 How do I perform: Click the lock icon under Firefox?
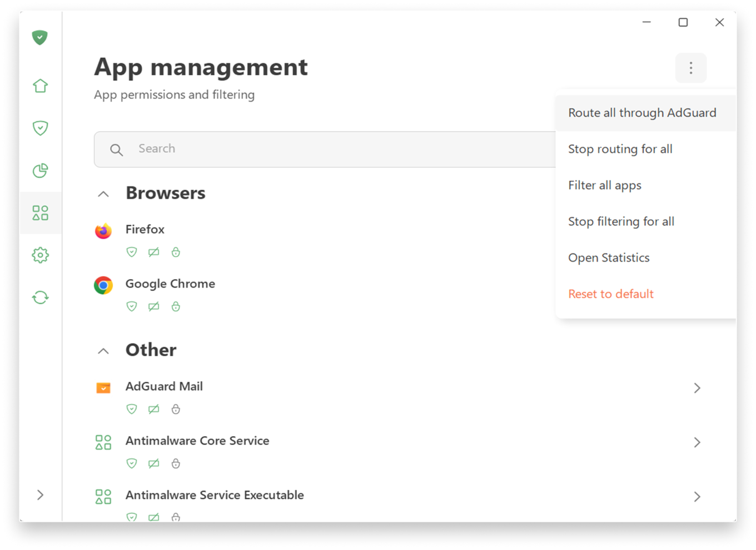[176, 252]
